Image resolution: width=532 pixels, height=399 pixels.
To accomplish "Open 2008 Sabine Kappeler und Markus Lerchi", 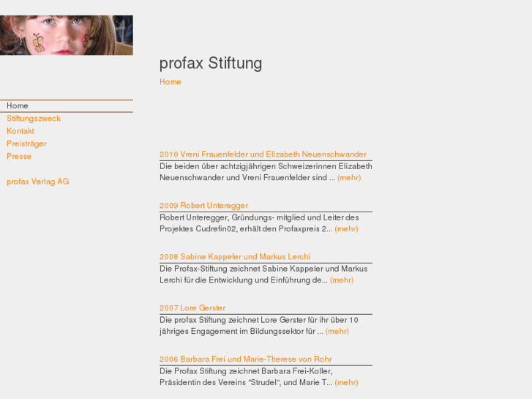I will 235,257.
